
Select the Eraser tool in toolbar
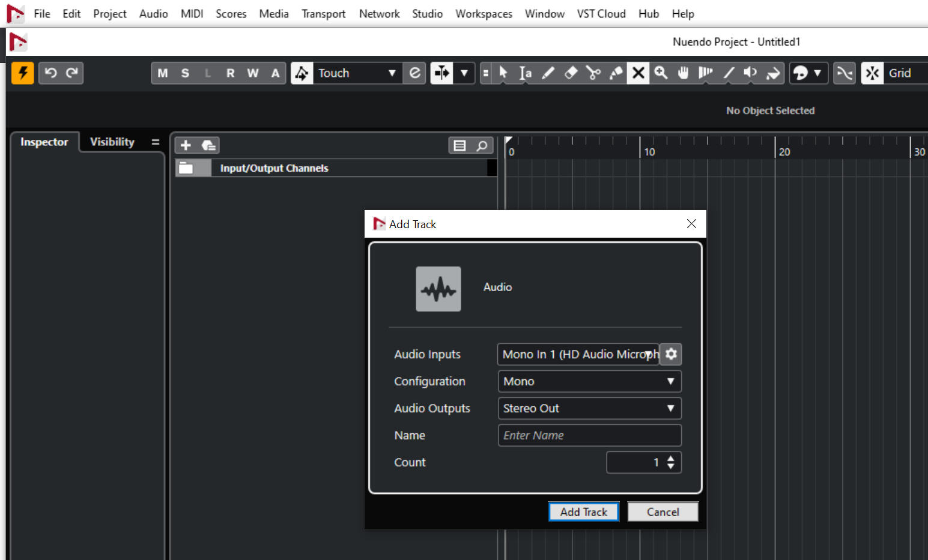pyautogui.click(x=571, y=73)
